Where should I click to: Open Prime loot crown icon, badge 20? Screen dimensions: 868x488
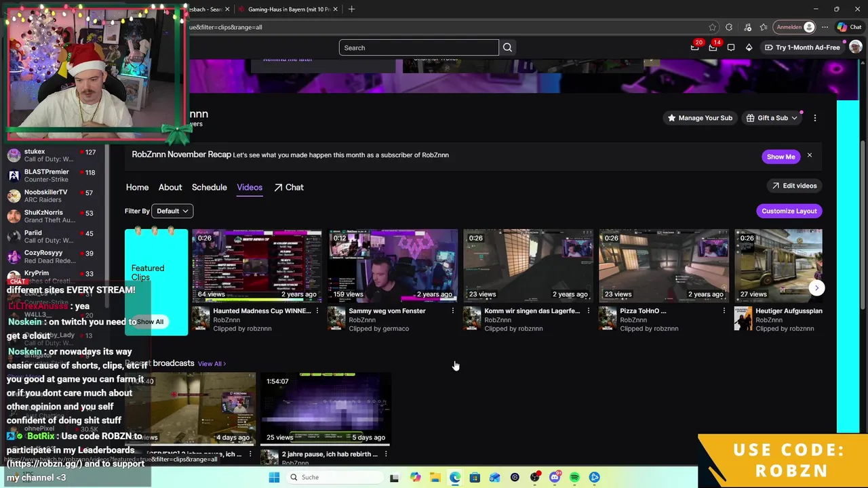coord(695,47)
